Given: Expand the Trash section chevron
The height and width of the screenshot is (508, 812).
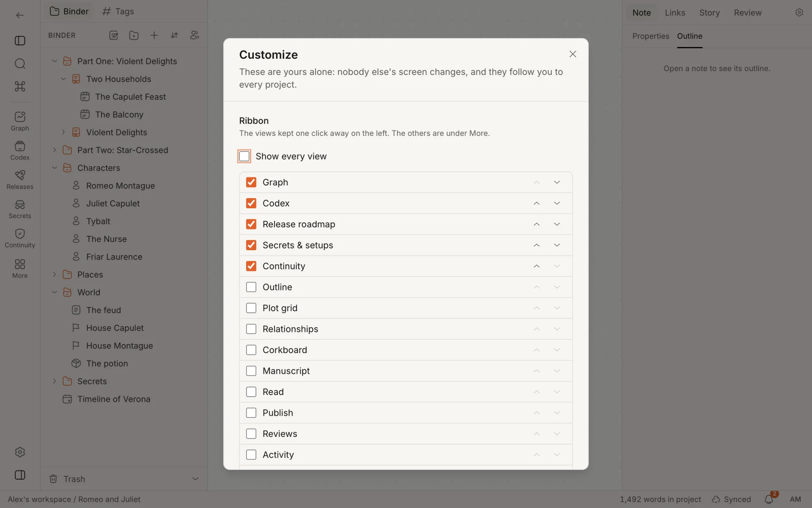Looking at the screenshot, I should [x=195, y=479].
